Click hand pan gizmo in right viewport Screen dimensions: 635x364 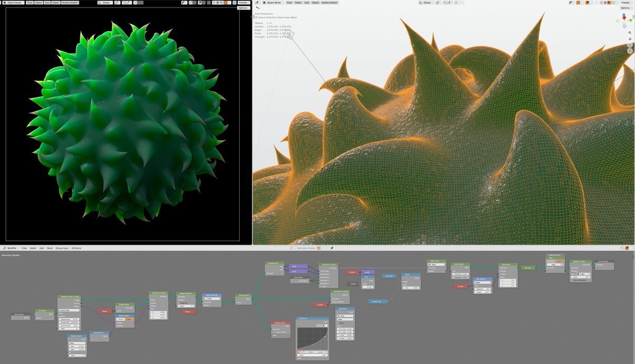coord(630,39)
